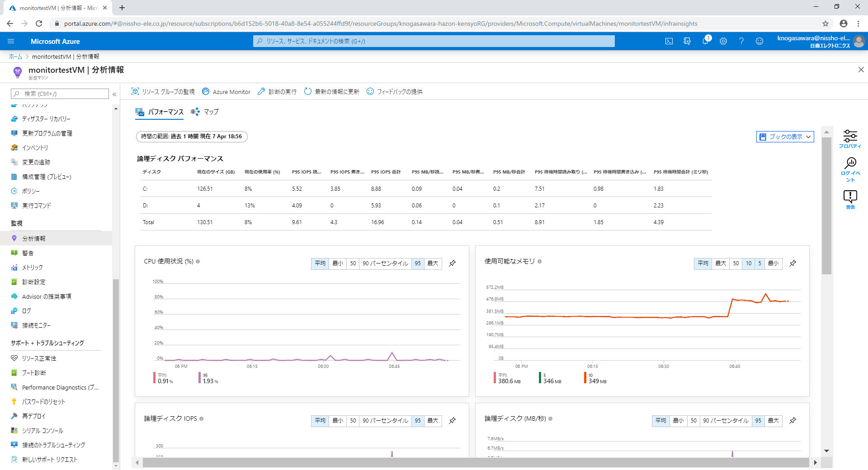
Task: Expand the ブックの表示 dropdown
Action: (785, 137)
